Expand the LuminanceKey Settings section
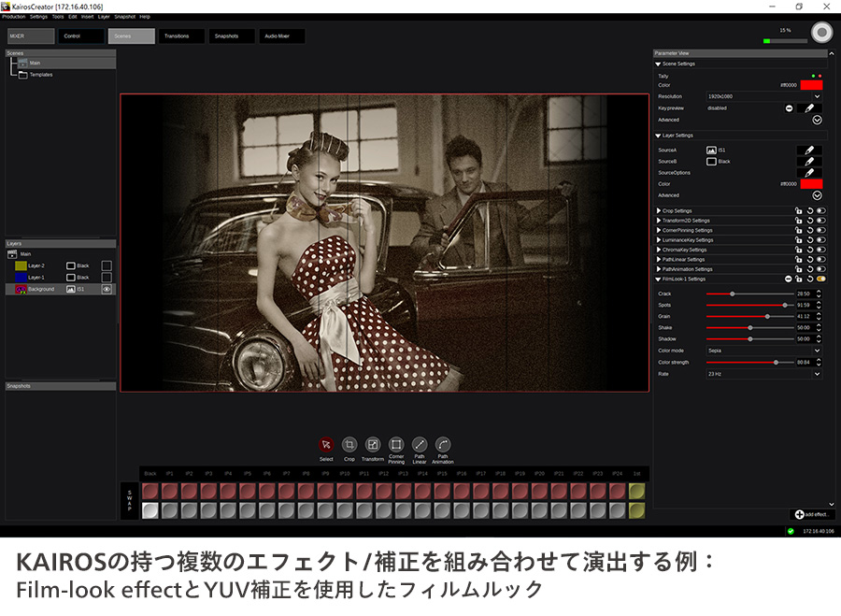 coord(659,240)
